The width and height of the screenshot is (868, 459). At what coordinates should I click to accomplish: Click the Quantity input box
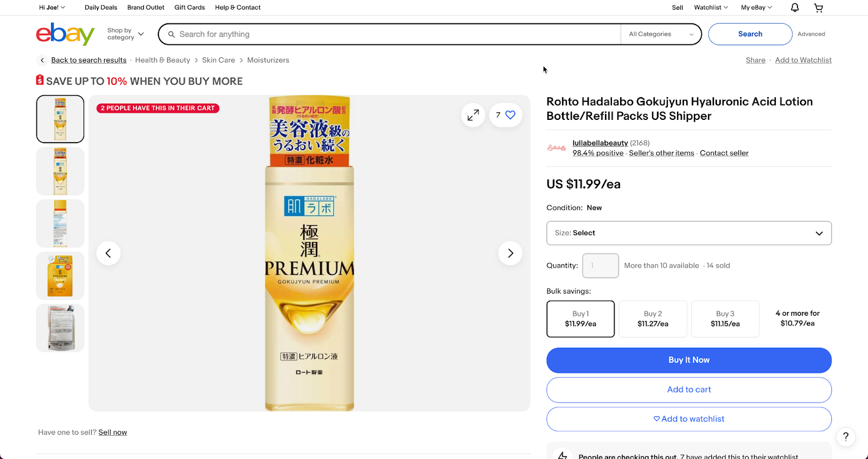pyautogui.click(x=601, y=266)
